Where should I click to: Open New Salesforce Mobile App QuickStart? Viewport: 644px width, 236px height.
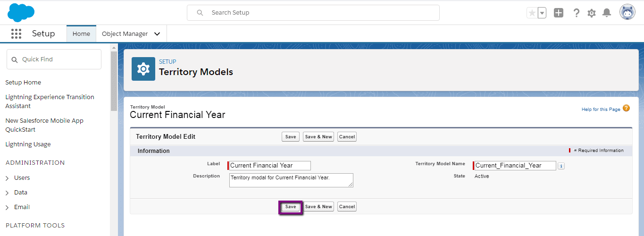pos(44,125)
